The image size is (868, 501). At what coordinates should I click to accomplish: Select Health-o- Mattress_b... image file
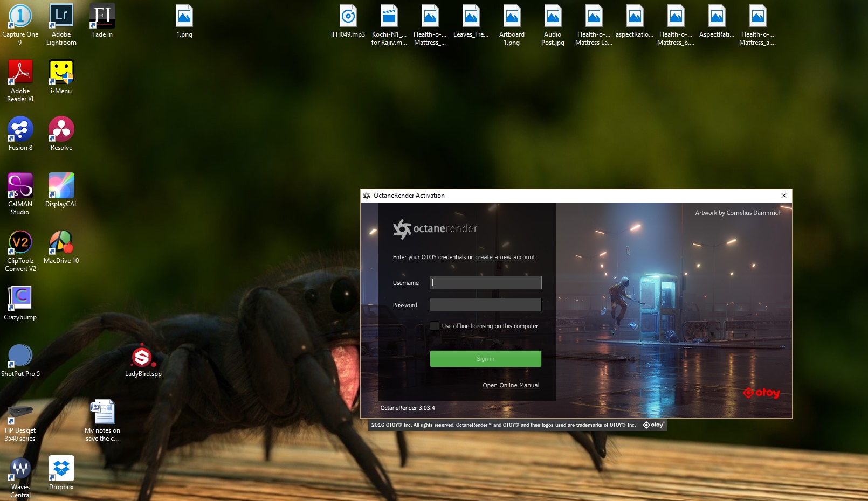[x=676, y=24]
